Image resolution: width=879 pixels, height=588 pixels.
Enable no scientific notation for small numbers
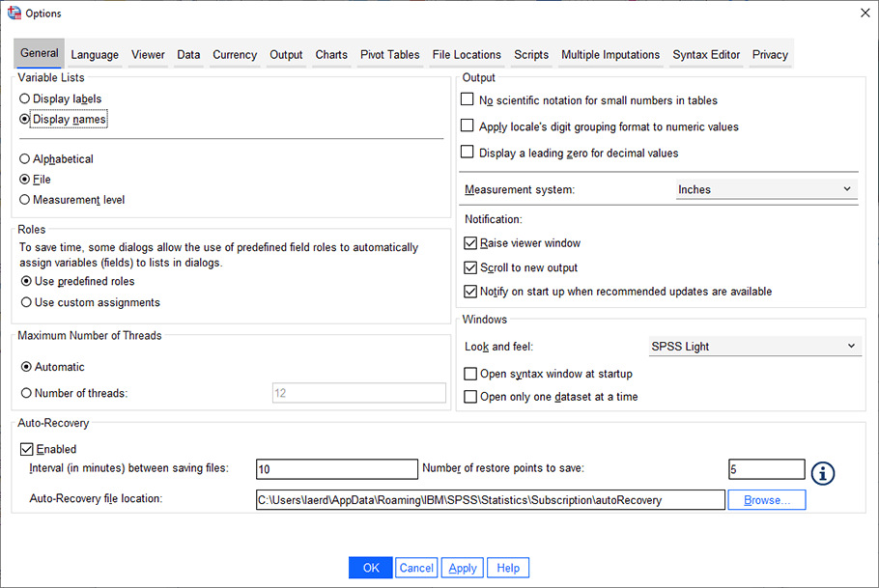468,98
